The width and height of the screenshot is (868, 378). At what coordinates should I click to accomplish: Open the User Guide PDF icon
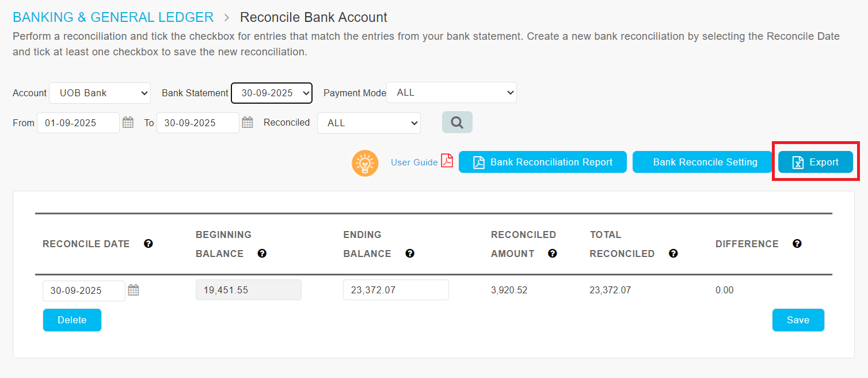[447, 161]
